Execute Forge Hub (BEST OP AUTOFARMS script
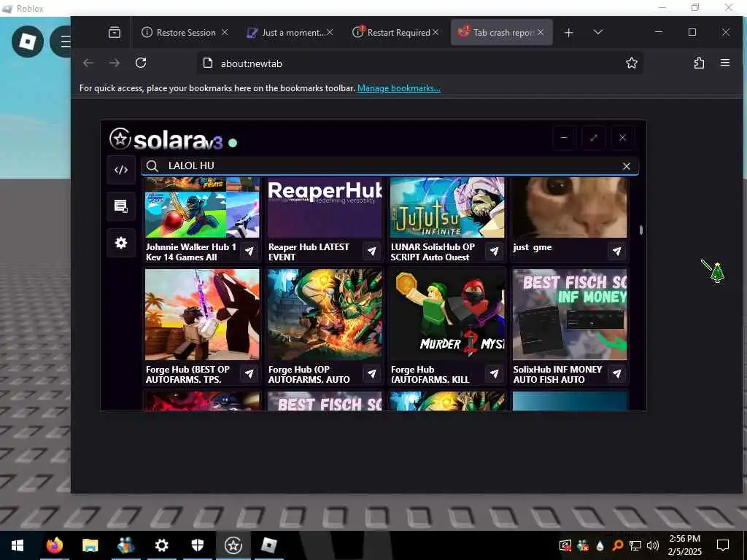Viewport: 747px width, 560px height. [249, 373]
